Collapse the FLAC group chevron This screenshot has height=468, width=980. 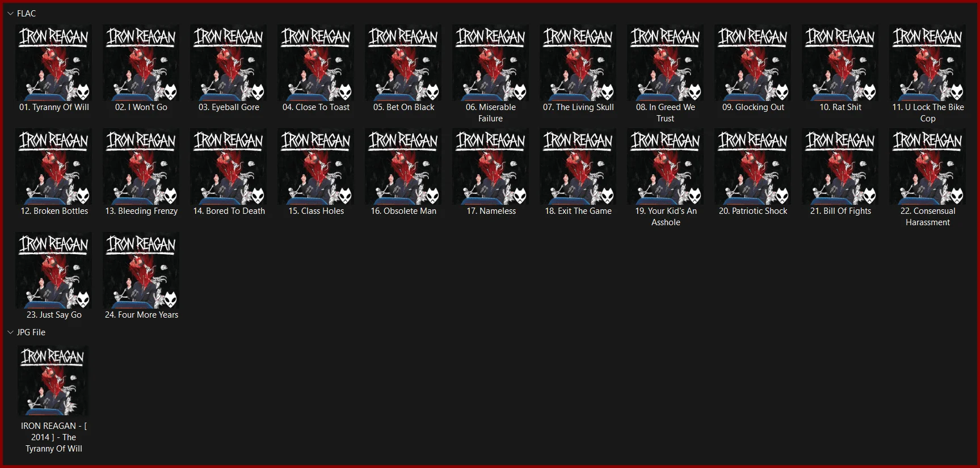coord(10,14)
